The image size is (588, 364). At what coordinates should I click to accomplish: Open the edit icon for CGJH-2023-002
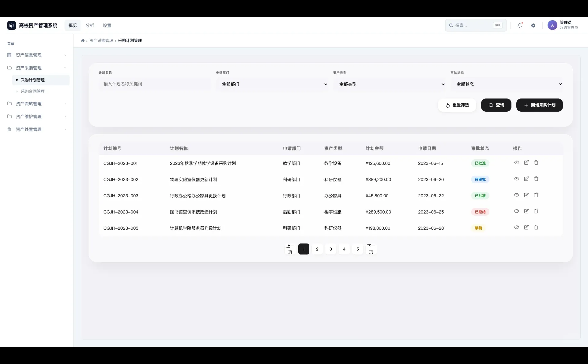(526, 179)
